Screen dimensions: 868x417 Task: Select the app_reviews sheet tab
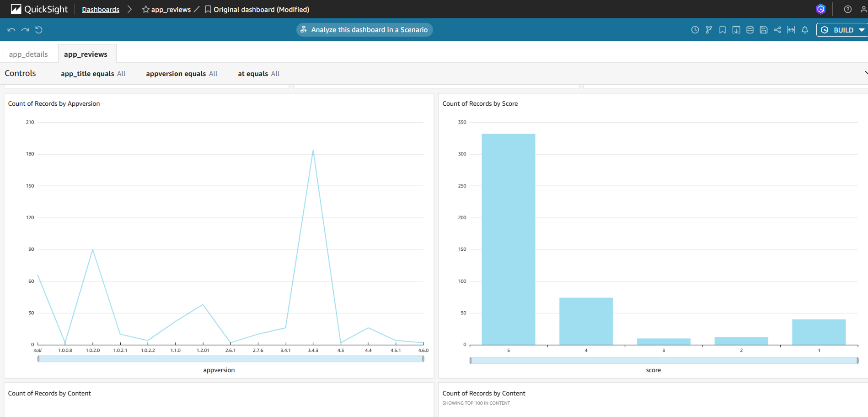tap(86, 54)
